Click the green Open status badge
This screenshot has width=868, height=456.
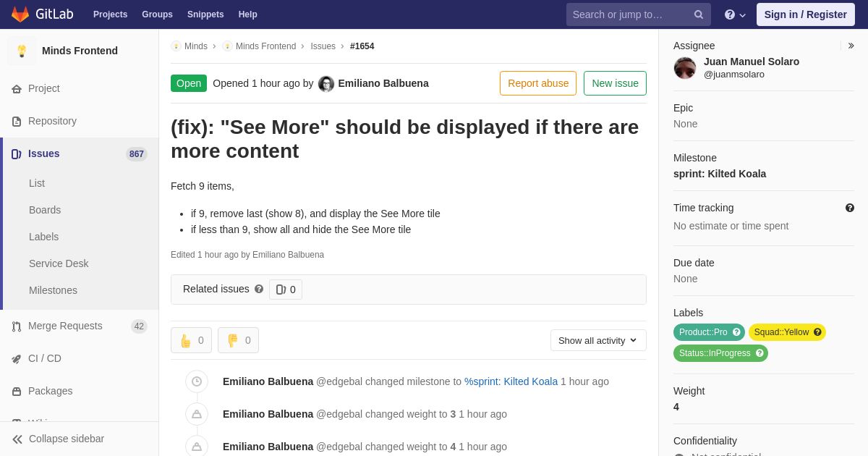pos(189,83)
